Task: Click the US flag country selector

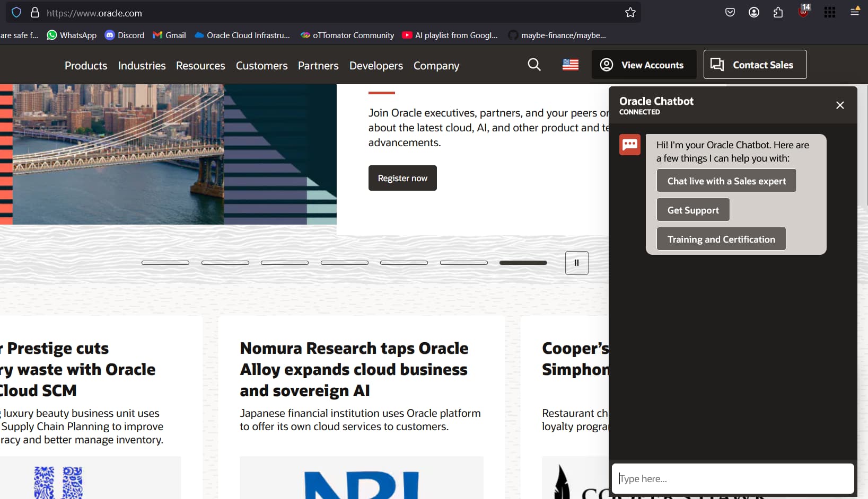Action: click(570, 65)
